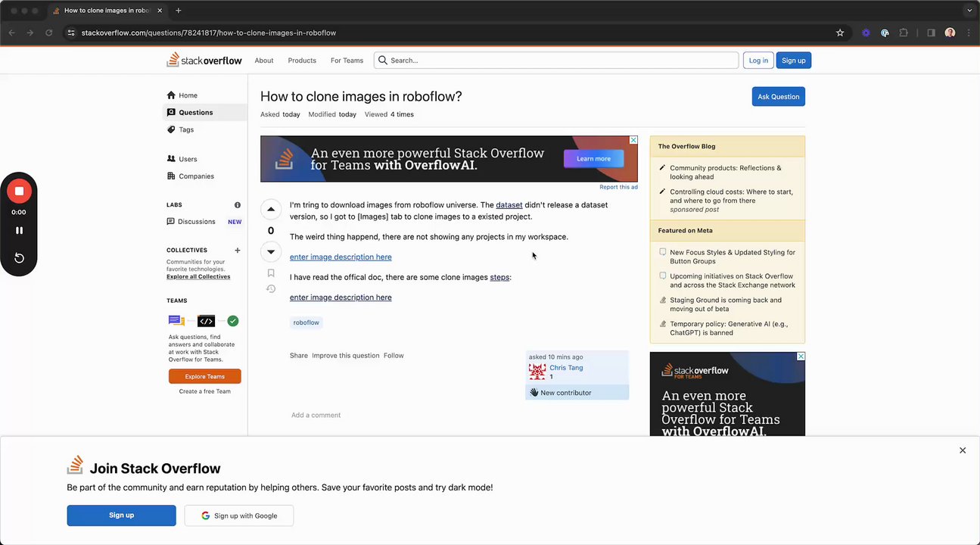Click the Sign up button in header
980x545 pixels.
point(794,60)
